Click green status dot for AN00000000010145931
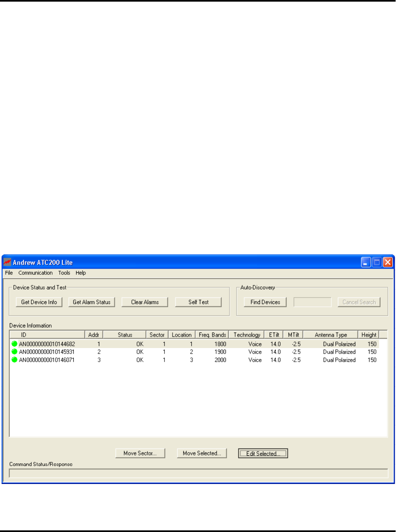 [14, 352]
